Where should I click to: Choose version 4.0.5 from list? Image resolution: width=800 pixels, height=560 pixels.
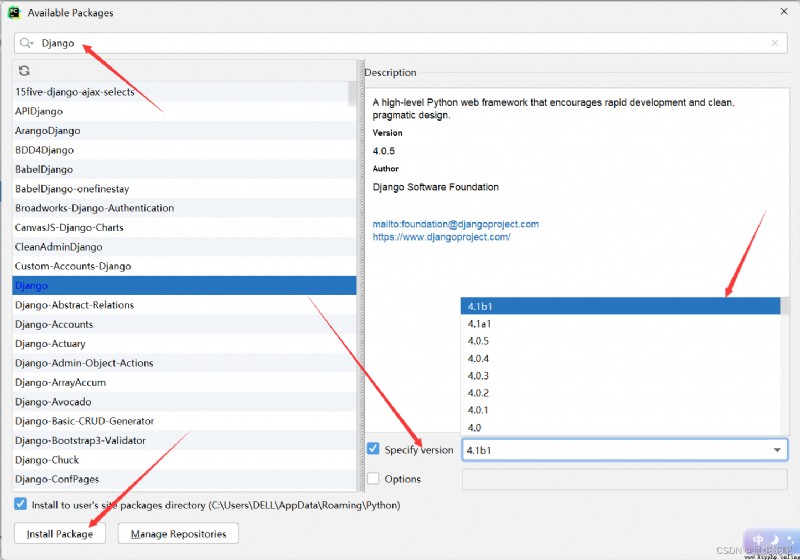(x=620, y=341)
